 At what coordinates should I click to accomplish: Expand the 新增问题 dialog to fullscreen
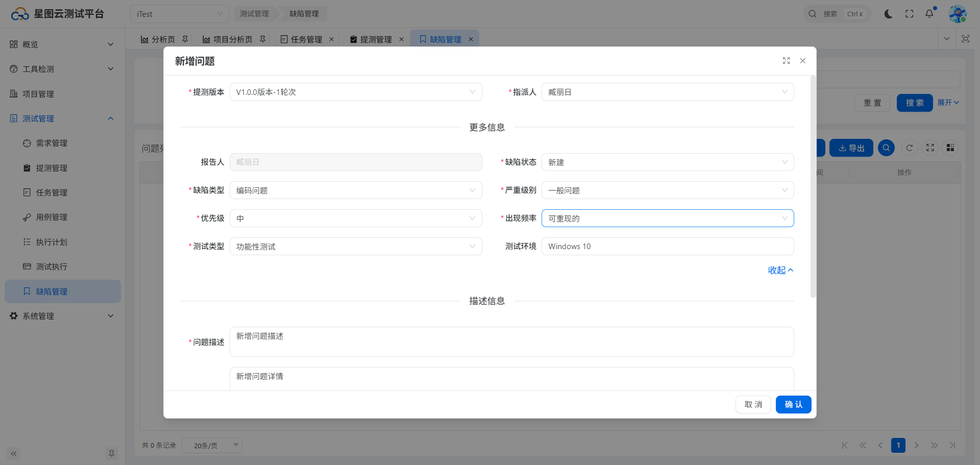point(786,61)
